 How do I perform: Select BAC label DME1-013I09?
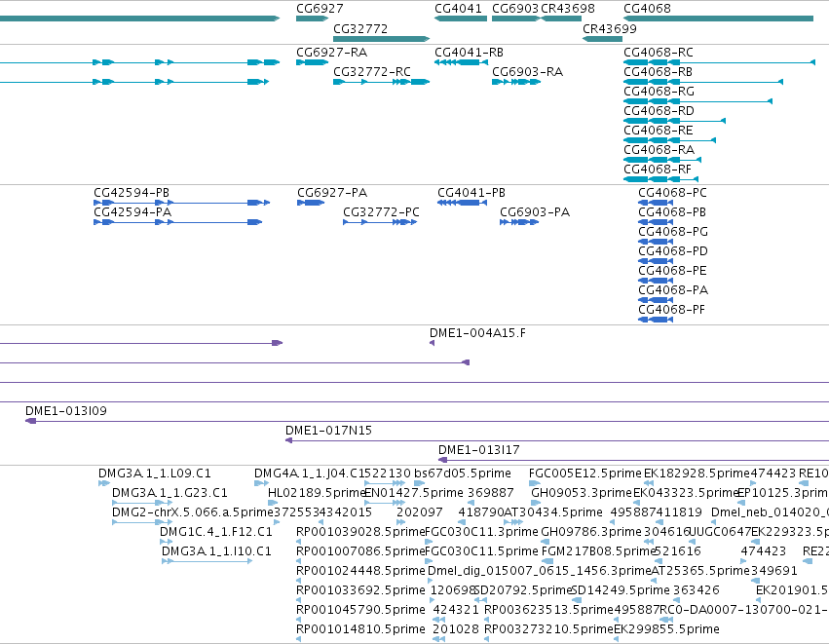click(66, 411)
